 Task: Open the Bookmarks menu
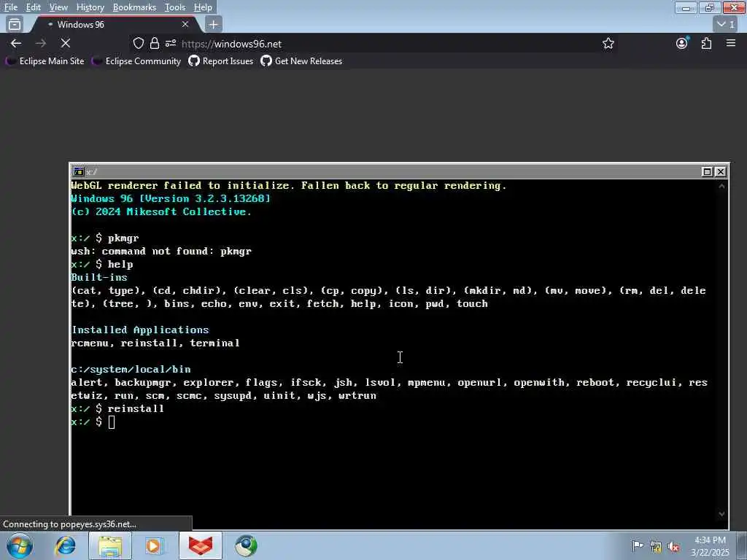[x=134, y=7]
